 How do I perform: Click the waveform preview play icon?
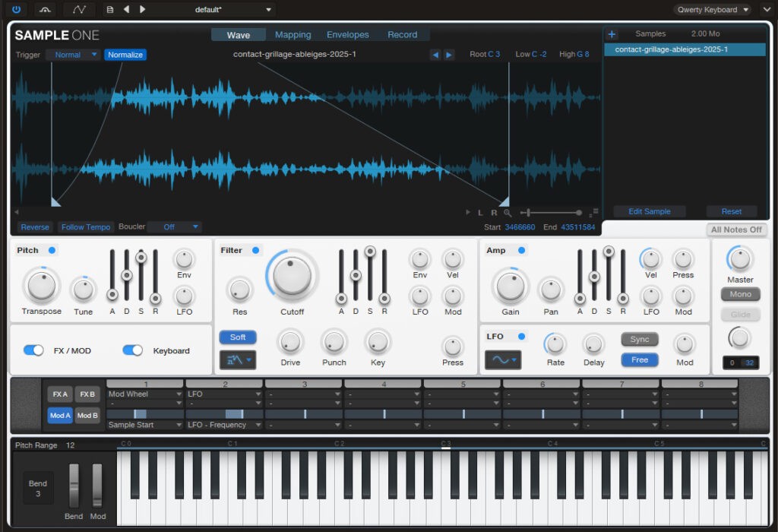469,213
